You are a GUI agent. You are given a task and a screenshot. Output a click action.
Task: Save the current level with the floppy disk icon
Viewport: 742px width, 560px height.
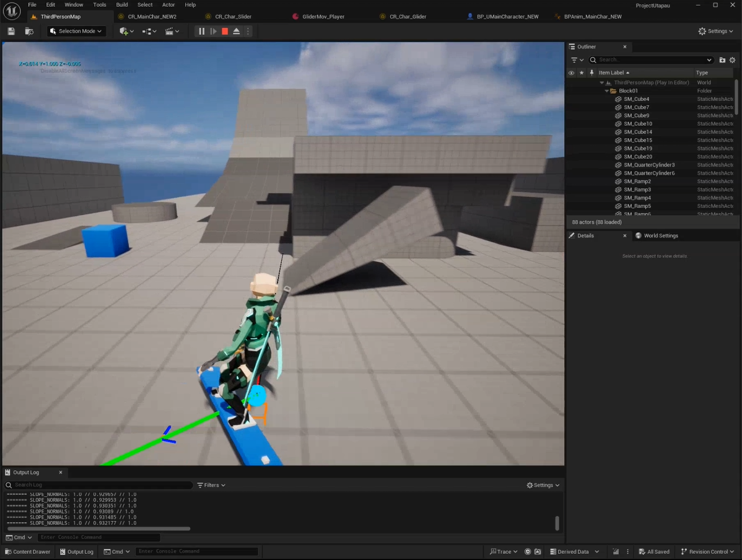tap(11, 31)
